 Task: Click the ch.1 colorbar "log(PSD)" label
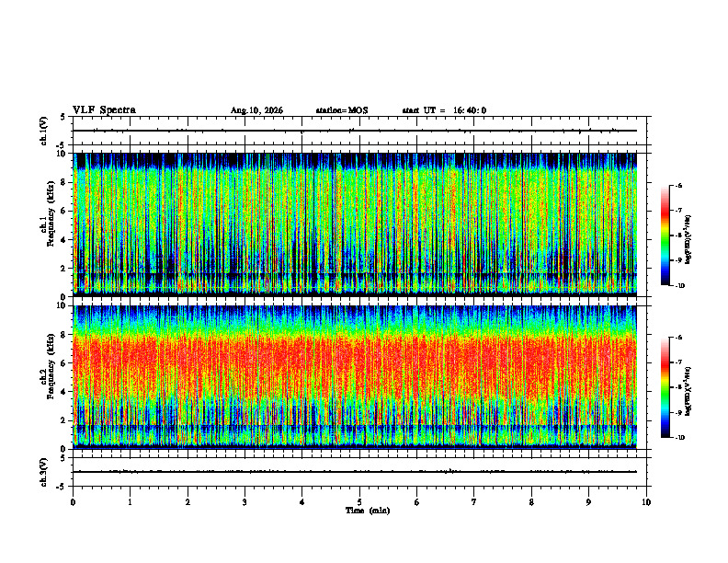(688, 240)
